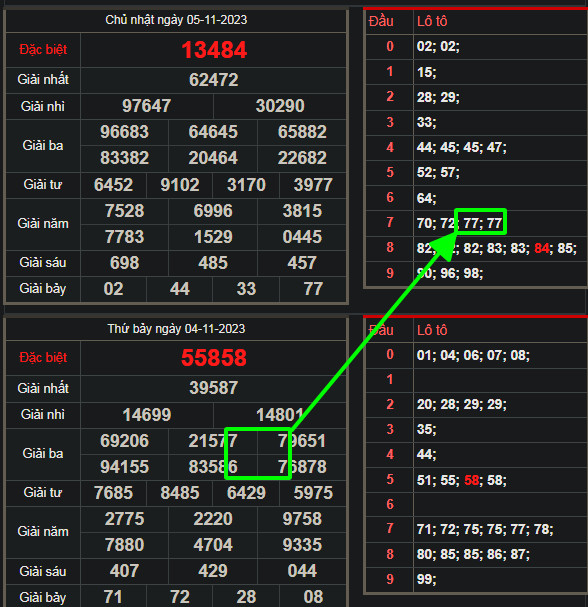588x607 pixels.
Task: Click the Đặc biệt label in top table
Action: [x=43, y=50]
